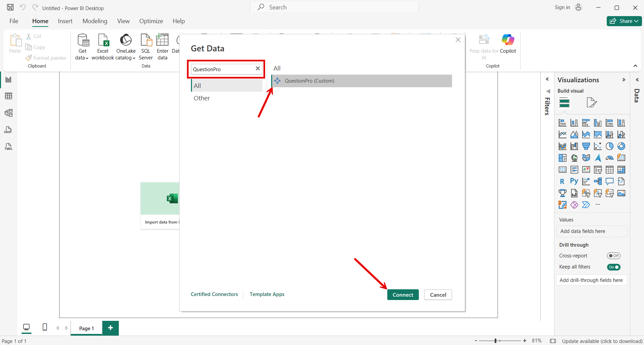644x345 pixels.
Task: Select the R script visual
Action: (x=562, y=181)
